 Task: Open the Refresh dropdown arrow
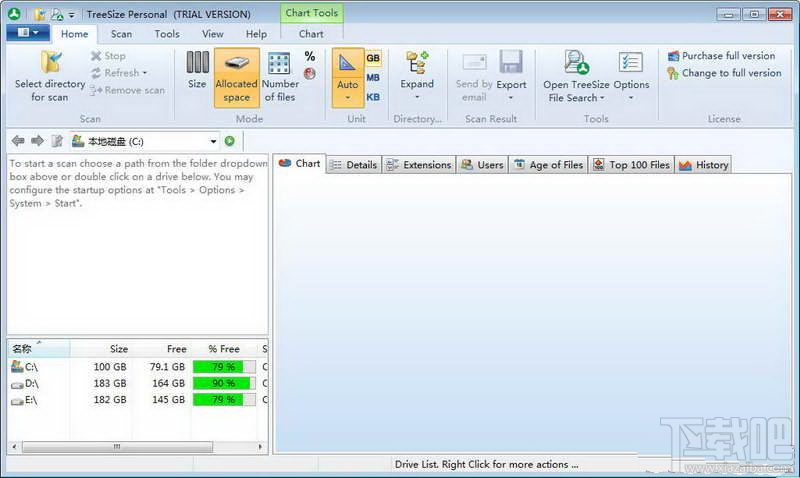click(x=145, y=73)
